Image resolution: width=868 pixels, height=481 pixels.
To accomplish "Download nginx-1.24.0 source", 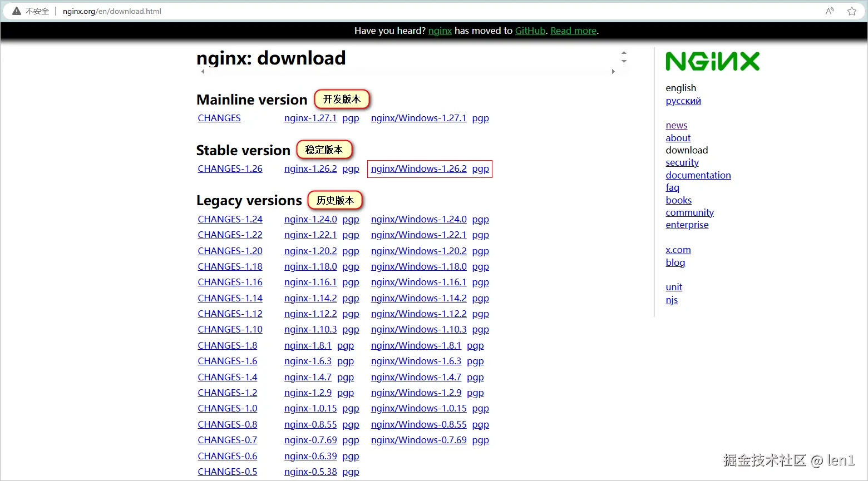I will [x=310, y=219].
